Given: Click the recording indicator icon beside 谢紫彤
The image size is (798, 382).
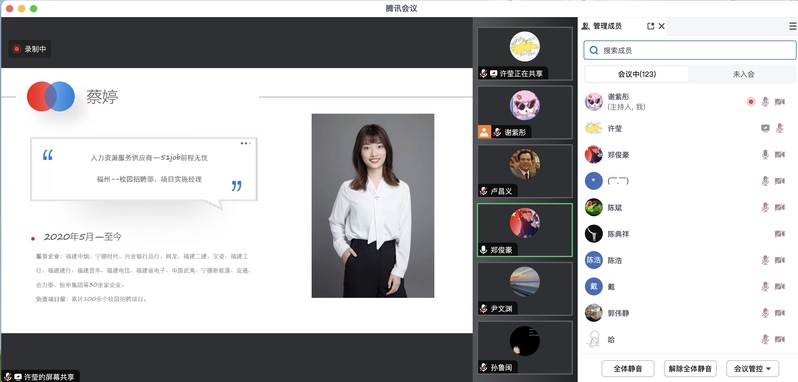Looking at the screenshot, I should pyautogui.click(x=751, y=102).
